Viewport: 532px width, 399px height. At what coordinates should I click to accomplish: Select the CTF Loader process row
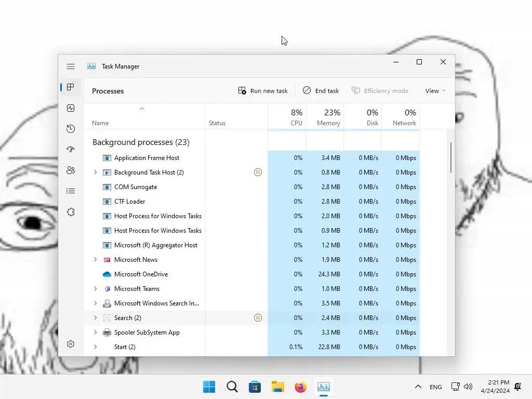(252, 202)
